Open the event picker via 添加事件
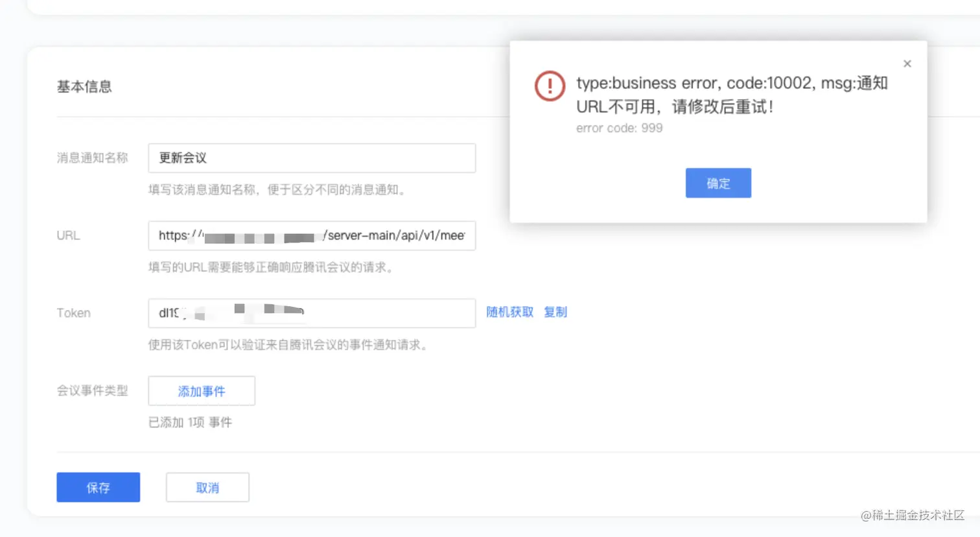 [201, 390]
